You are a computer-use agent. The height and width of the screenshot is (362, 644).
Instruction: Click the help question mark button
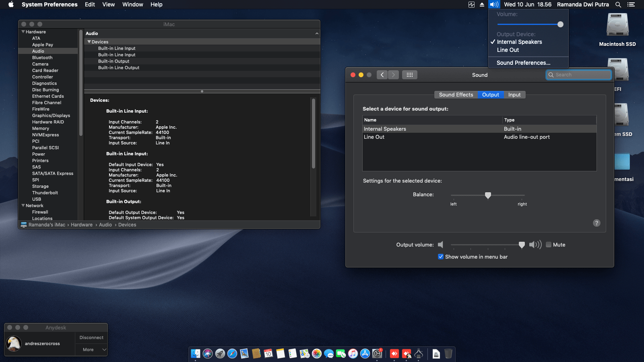(597, 223)
